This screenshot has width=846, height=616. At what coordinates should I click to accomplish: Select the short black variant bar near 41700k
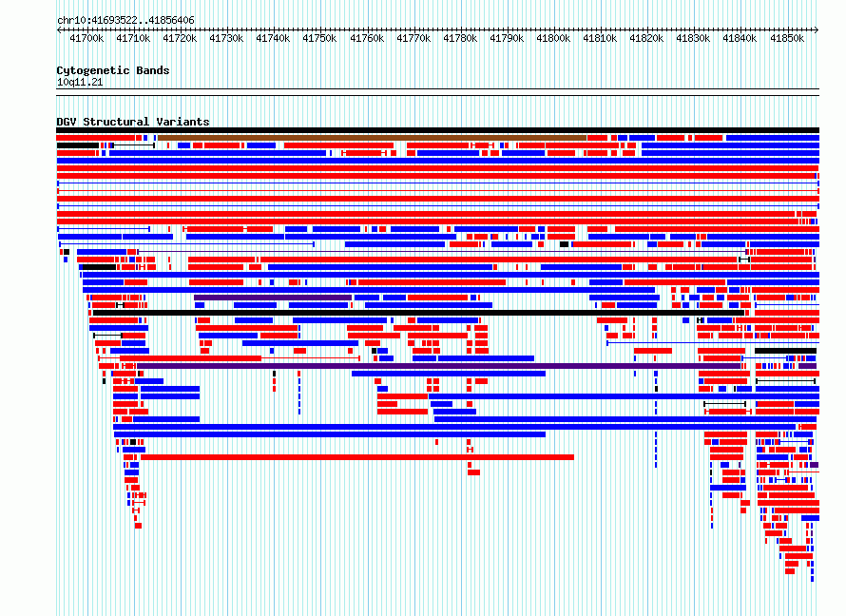click(x=78, y=145)
